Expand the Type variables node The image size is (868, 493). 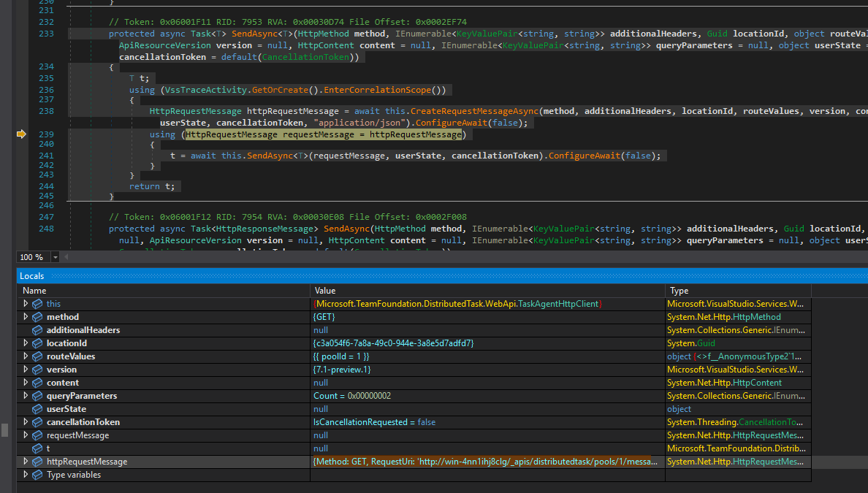click(26, 475)
